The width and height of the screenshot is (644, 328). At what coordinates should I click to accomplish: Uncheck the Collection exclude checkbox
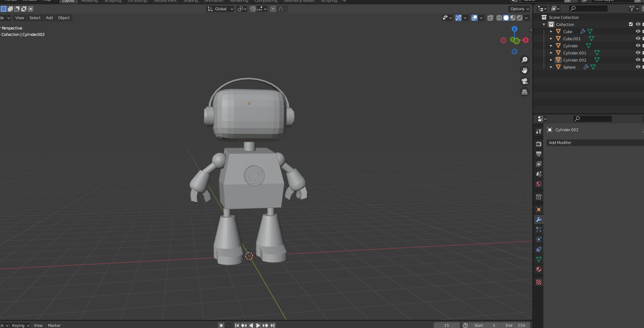click(x=631, y=24)
